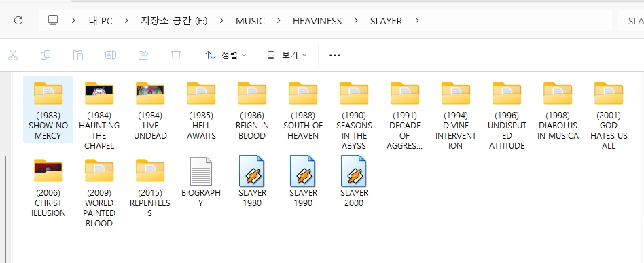Image resolution: width=644 pixels, height=263 pixels.
Task: Select the LIVE UNDEAD folder icon
Action: tap(150, 93)
